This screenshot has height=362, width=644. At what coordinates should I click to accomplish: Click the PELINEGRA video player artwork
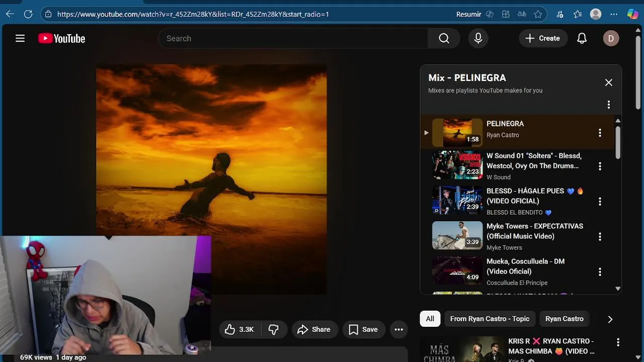pyautogui.click(x=211, y=179)
